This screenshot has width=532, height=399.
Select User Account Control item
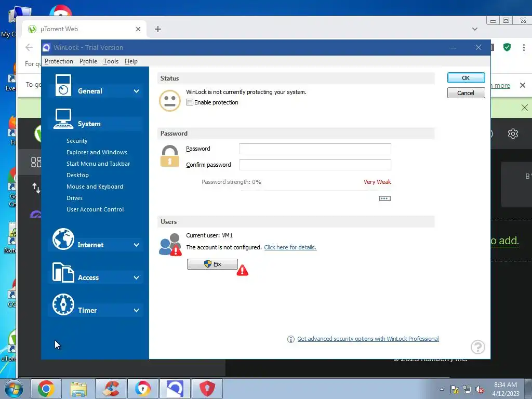pyautogui.click(x=96, y=209)
